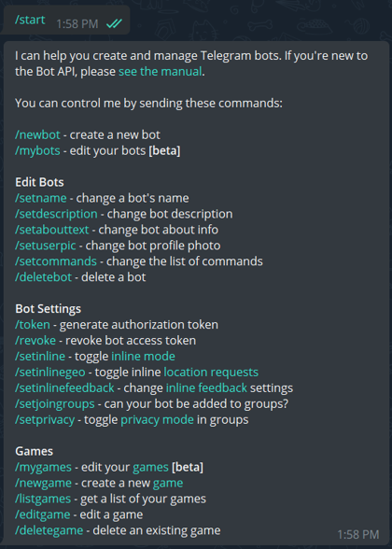Open the 'see the manual' link
The width and height of the screenshot is (392, 549).
coord(160,71)
